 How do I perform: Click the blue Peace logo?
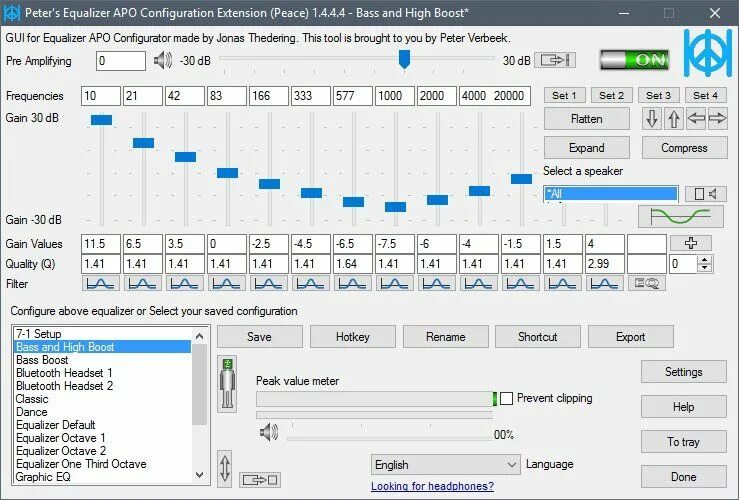click(x=707, y=53)
